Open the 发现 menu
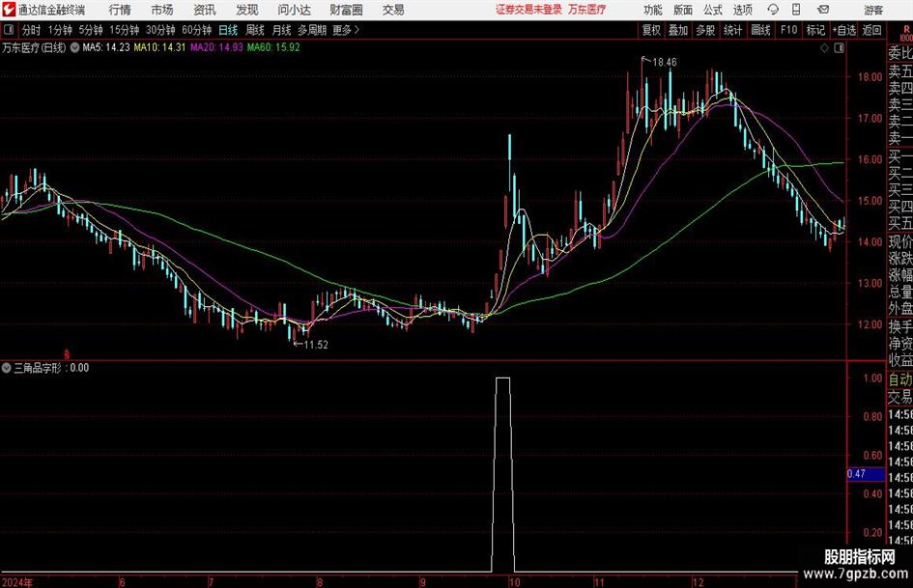Image resolution: width=913 pixels, height=588 pixels. [x=247, y=10]
